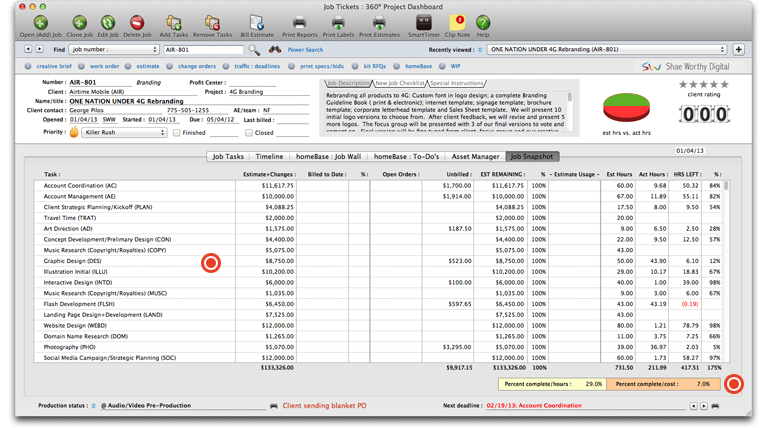Expand the Recently viewed dropdown
The width and height of the screenshot is (767, 428).
tap(608, 49)
